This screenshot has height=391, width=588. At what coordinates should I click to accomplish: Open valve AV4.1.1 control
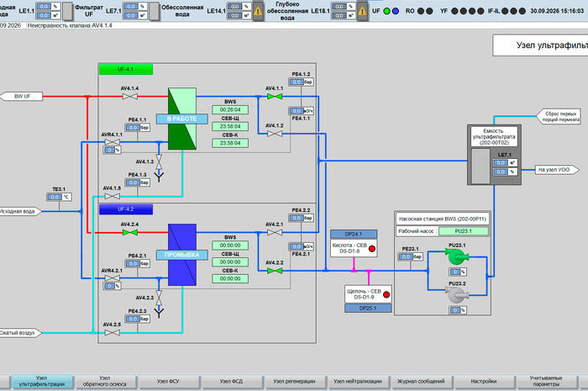click(x=275, y=97)
